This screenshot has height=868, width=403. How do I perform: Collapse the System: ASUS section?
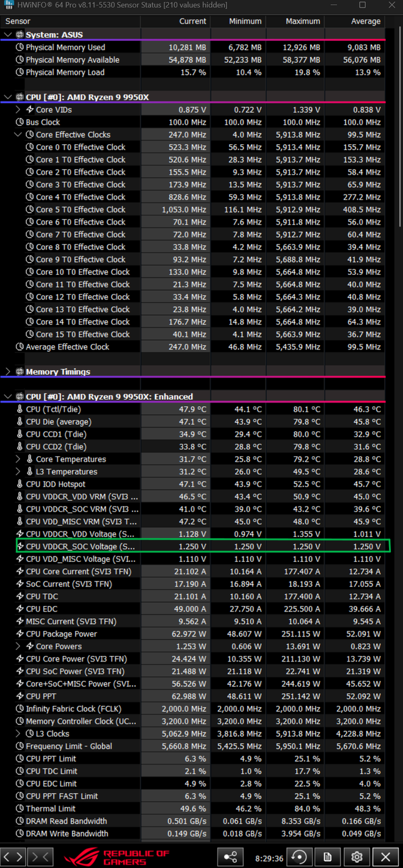[8, 35]
